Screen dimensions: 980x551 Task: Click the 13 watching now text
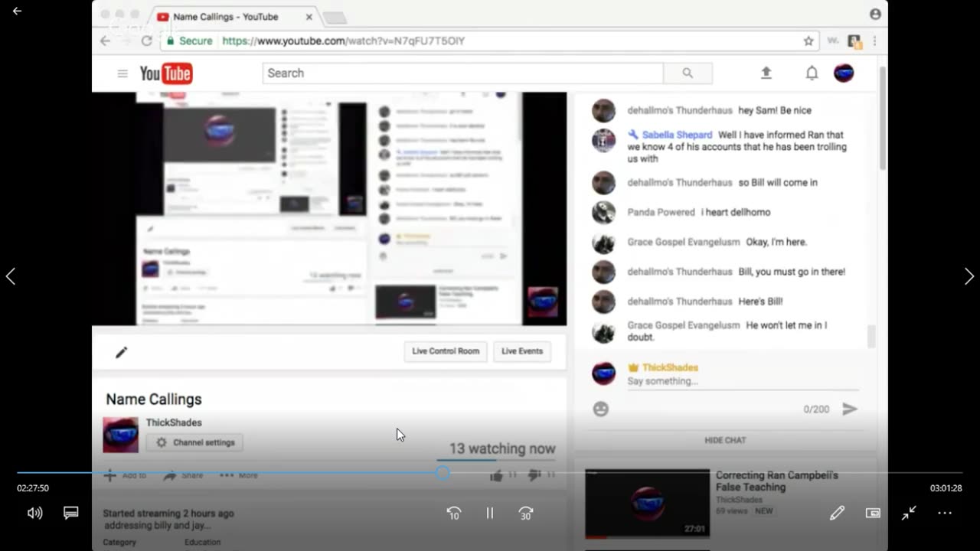502,449
